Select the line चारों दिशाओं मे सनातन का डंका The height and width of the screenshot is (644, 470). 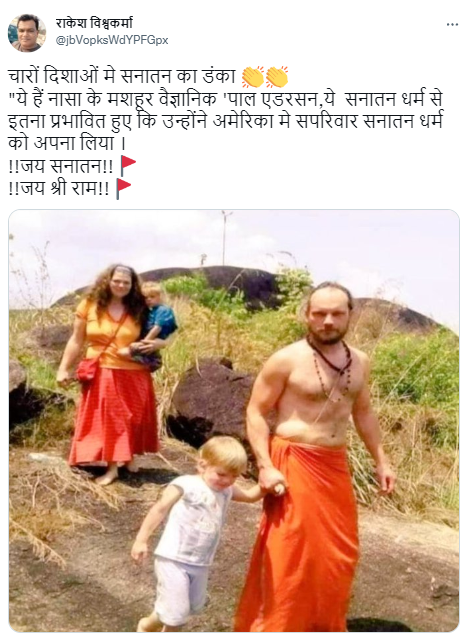(121, 77)
